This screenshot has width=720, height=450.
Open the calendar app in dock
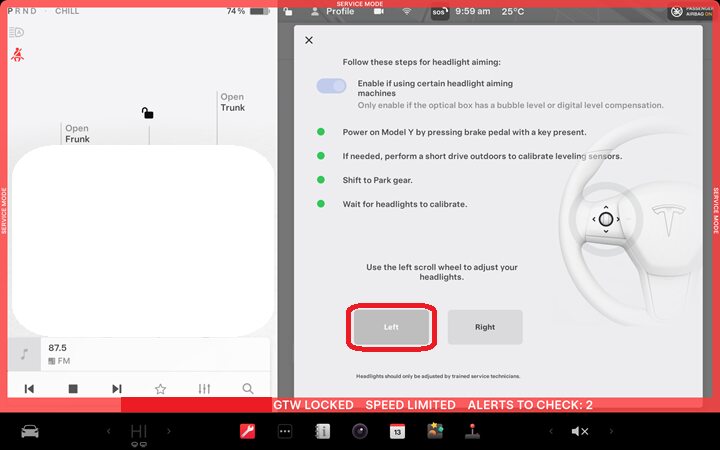(x=397, y=431)
